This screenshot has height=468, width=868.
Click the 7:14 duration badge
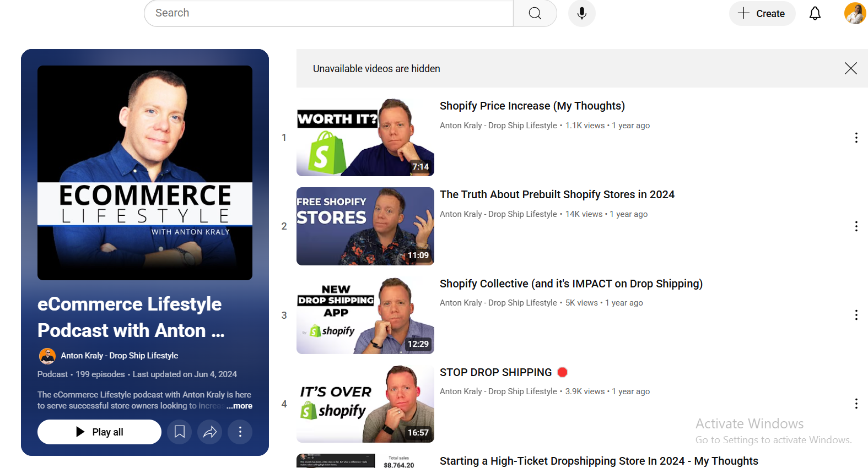[x=420, y=167]
